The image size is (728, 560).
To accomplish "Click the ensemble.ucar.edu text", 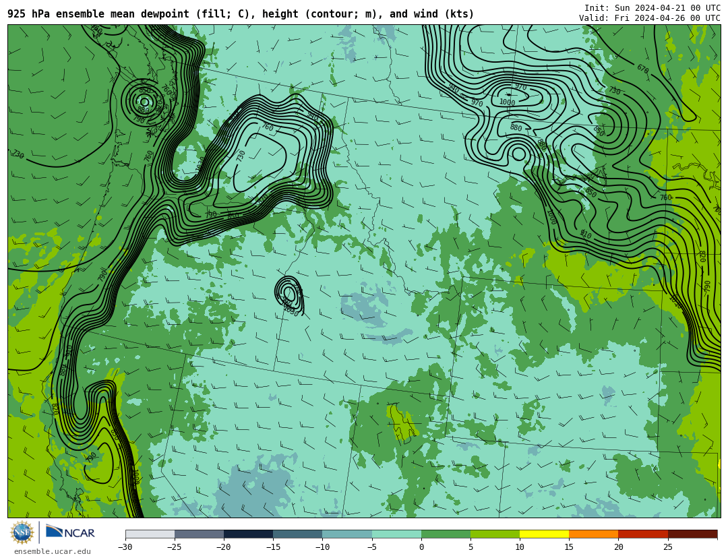I will point(53,552).
